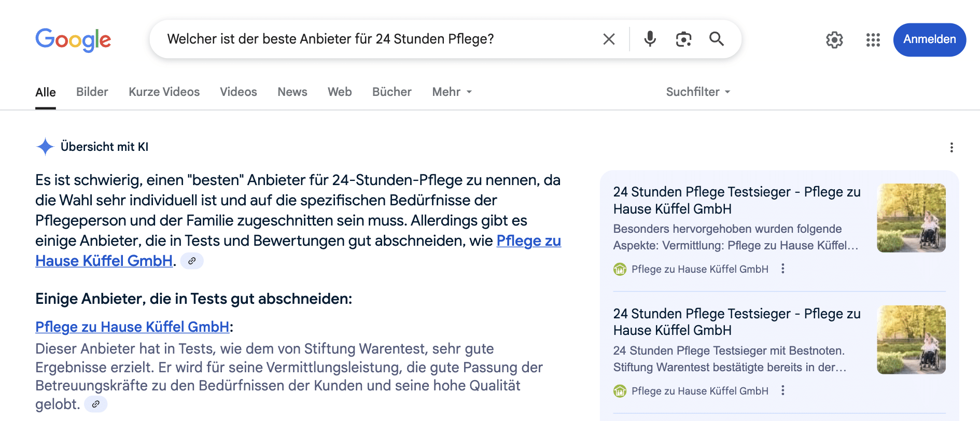
Task: Click the 'Übersicht mit KI' label
Action: pos(104,147)
